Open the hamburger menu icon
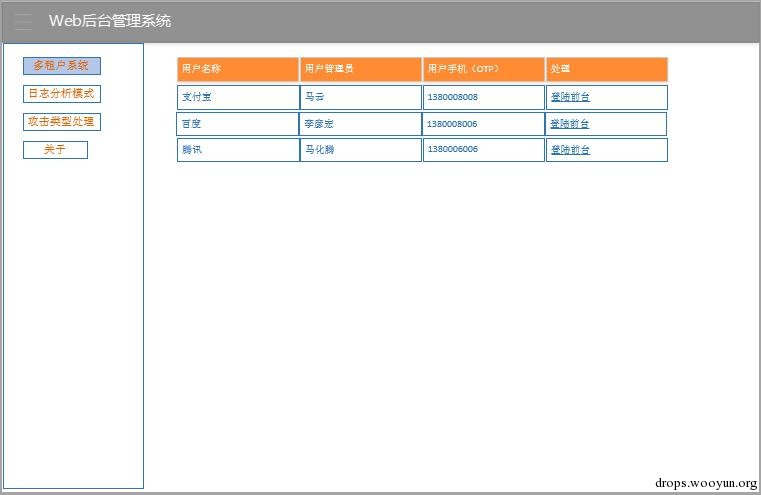This screenshot has height=495, width=761. click(23, 21)
